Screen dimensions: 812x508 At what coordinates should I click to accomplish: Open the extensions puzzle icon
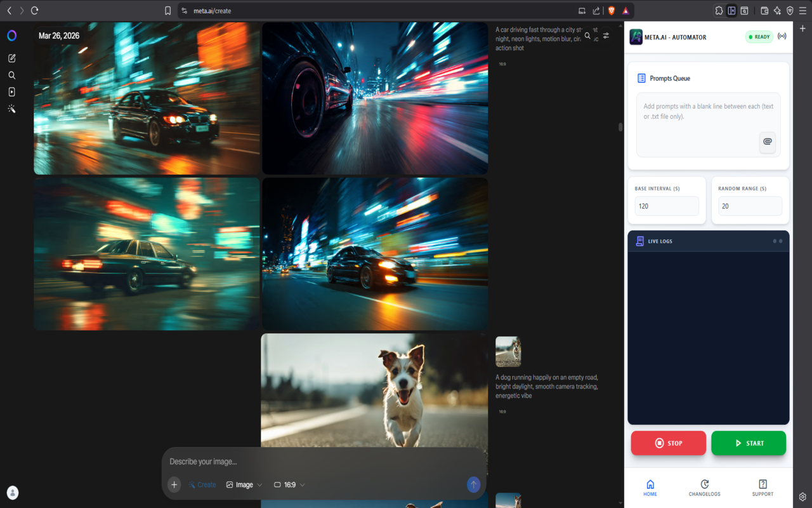click(719, 11)
